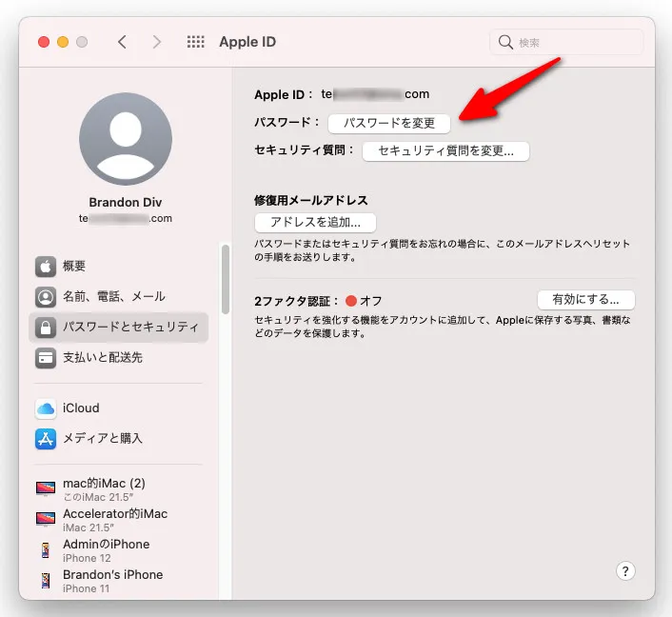Click アドレスを追加... button
672x617 pixels.
coord(315,223)
